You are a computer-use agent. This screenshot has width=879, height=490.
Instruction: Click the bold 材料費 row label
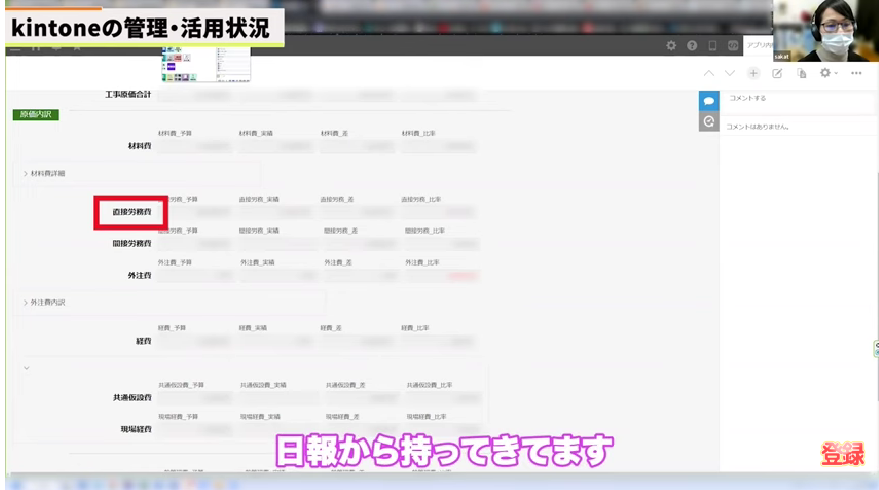coord(140,146)
